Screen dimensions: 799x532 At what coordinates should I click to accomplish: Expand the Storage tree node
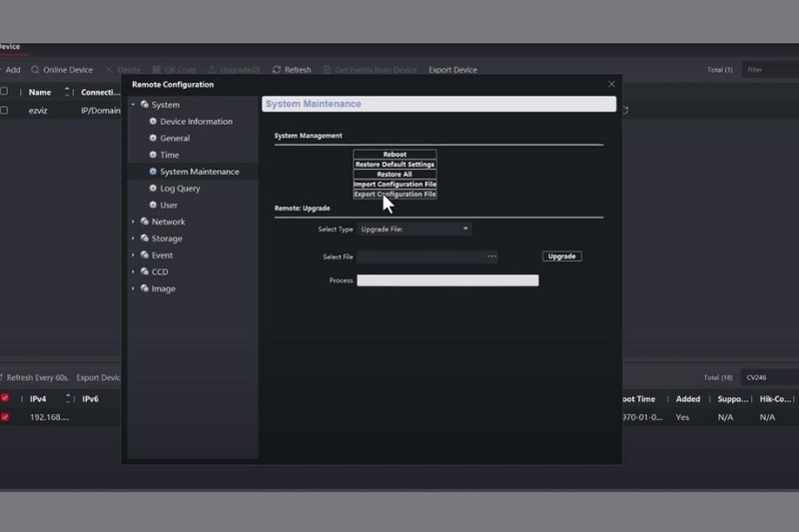pos(134,239)
